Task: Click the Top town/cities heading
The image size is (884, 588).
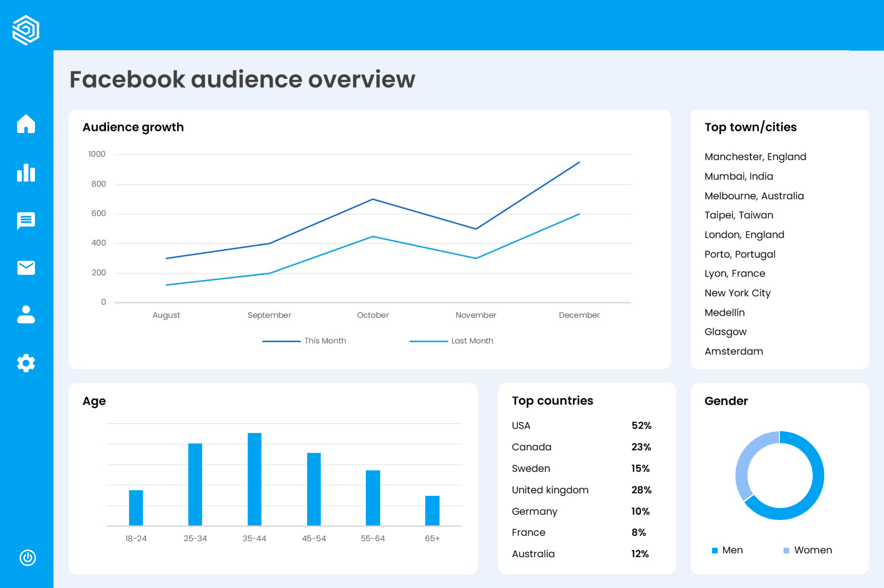Action: pos(751,127)
